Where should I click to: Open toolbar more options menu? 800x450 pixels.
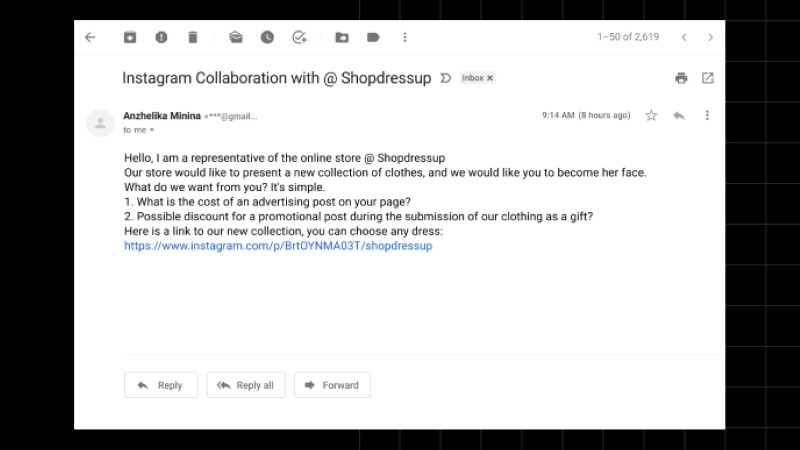point(405,37)
